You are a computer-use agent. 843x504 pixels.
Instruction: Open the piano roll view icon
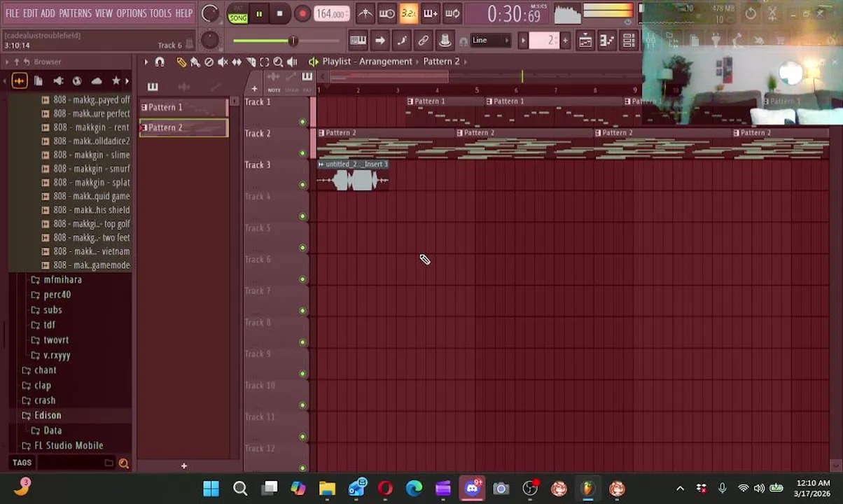pyautogui.click(x=606, y=41)
